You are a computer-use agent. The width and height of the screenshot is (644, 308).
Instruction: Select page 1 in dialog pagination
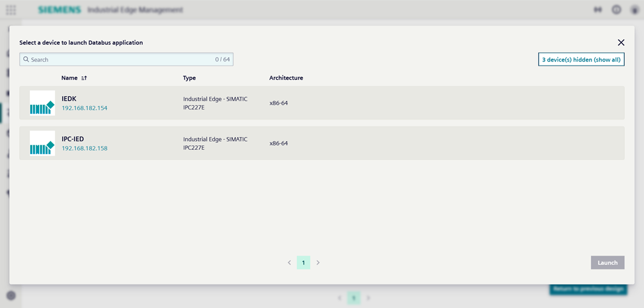pyautogui.click(x=303, y=262)
